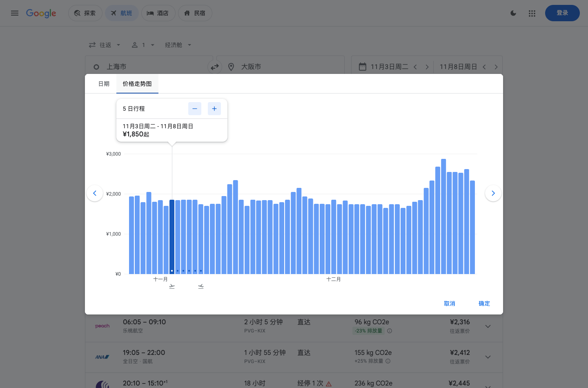
Task: Click previous day arrow for departure 11月3日
Action: [415, 67]
